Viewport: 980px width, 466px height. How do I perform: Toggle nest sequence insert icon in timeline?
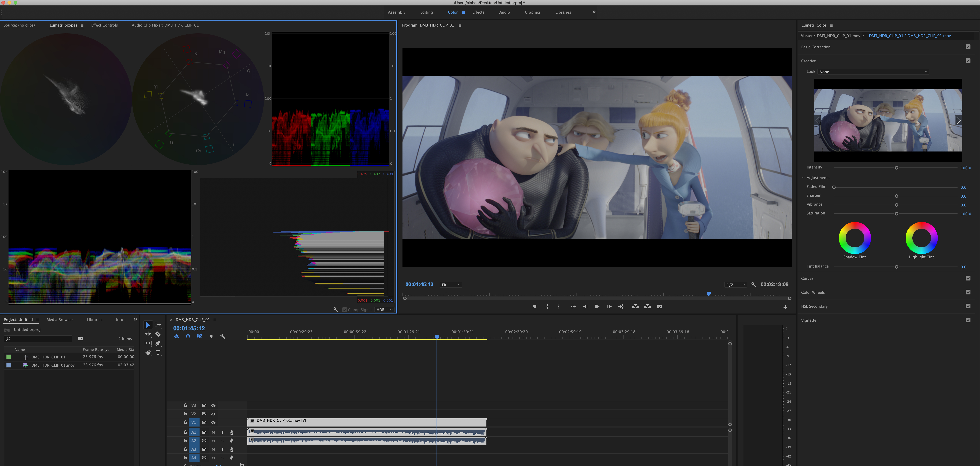176,336
